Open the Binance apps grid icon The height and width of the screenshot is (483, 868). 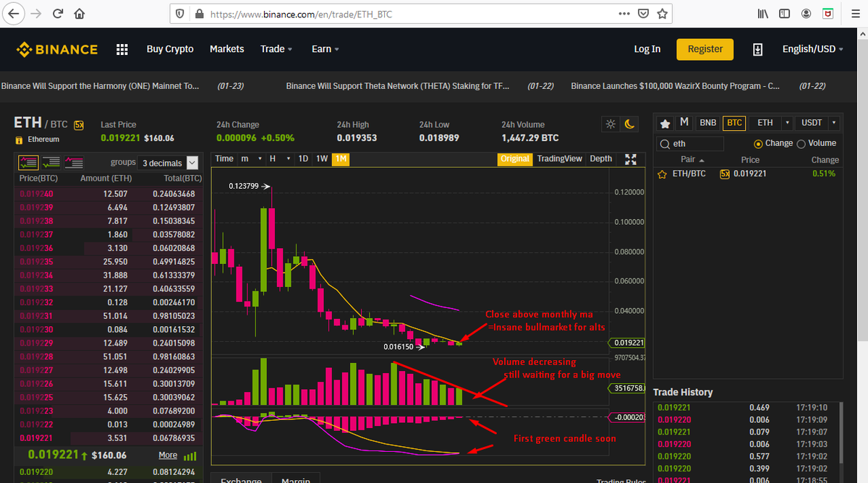(x=122, y=49)
